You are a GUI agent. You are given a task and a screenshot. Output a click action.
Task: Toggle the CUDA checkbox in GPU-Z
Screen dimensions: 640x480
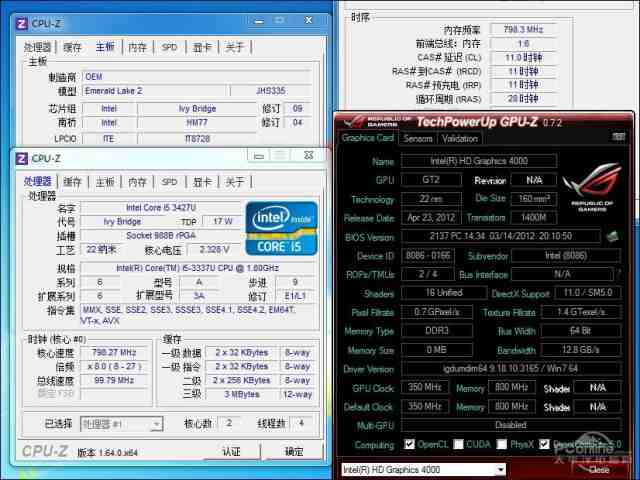click(458, 444)
